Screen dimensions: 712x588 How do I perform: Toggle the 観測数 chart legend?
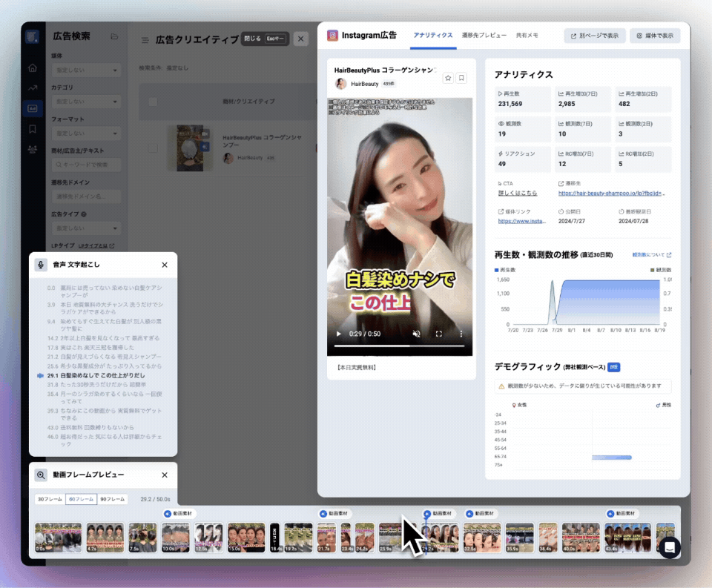click(x=661, y=270)
